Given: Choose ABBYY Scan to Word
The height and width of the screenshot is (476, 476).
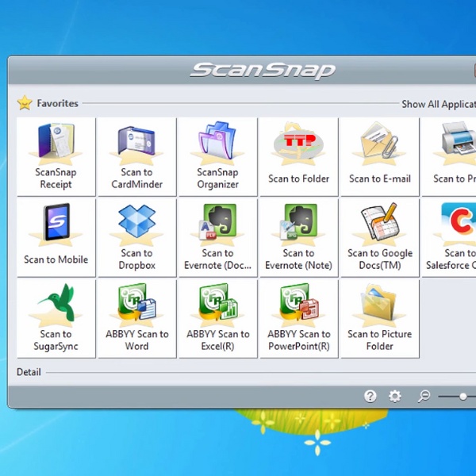Looking at the screenshot, I should point(136,318).
